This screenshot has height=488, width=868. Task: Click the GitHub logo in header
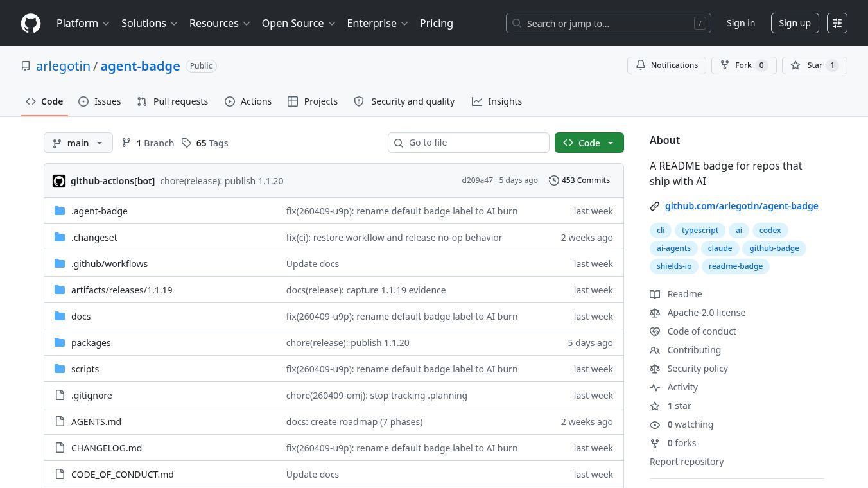(x=31, y=23)
